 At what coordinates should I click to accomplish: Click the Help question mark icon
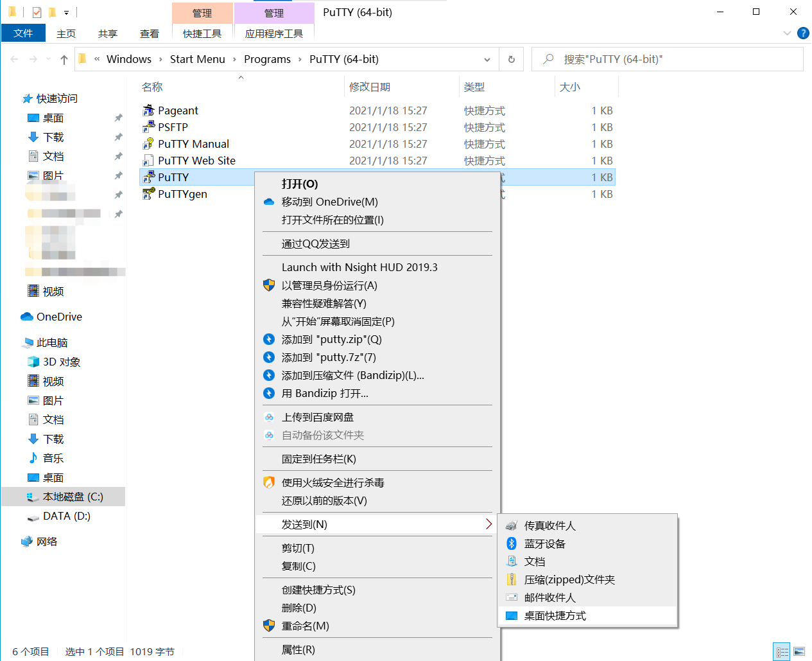pos(803,33)
